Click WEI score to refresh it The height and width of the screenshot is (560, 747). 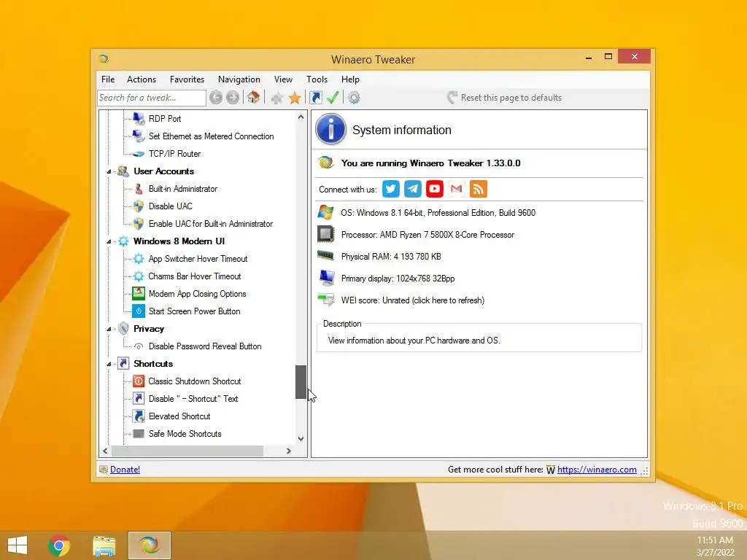tap(413, 300)
